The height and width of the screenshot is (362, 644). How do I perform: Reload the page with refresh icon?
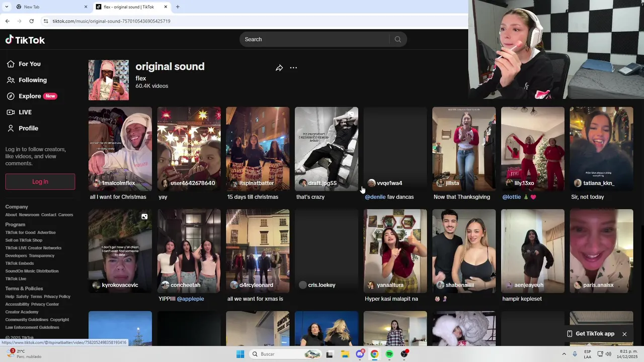pos(31,21)
